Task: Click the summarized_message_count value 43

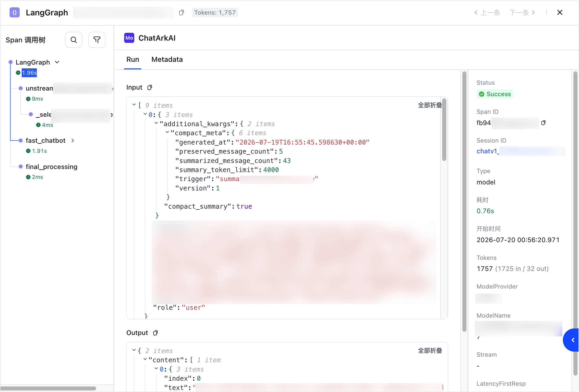Action: click(287, 161)
